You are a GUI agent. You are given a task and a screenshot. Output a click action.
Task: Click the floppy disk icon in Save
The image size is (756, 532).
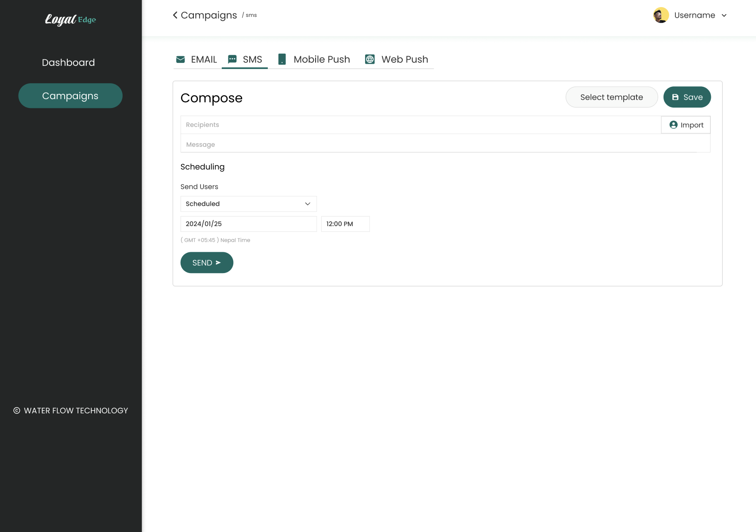[x=675, y=97]
